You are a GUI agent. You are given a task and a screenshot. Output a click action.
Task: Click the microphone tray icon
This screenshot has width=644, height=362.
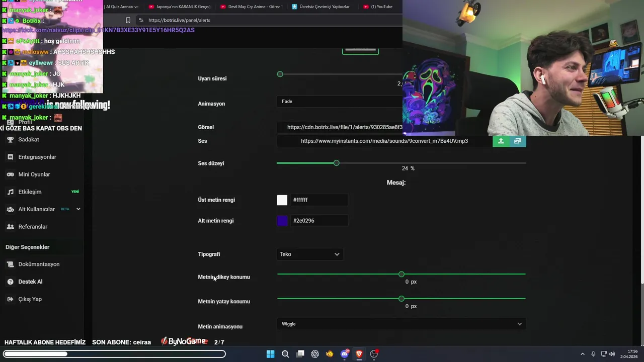coord(593,354)
